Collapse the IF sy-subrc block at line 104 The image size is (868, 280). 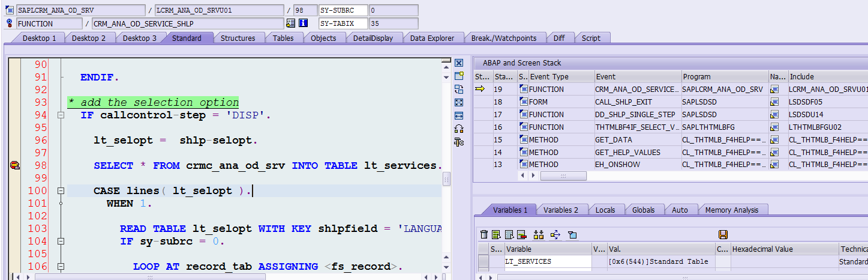click(x=61, y=241)
